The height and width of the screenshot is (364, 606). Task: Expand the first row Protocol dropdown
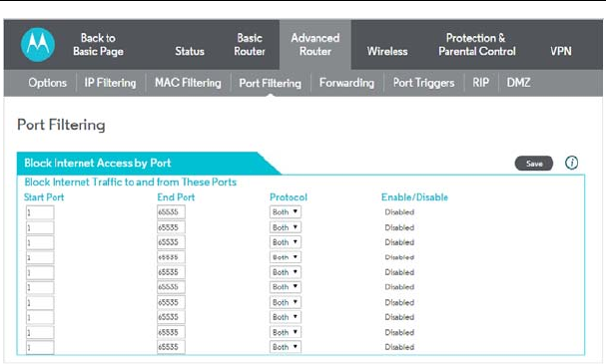pyautogui.click(x=286, y=211)
